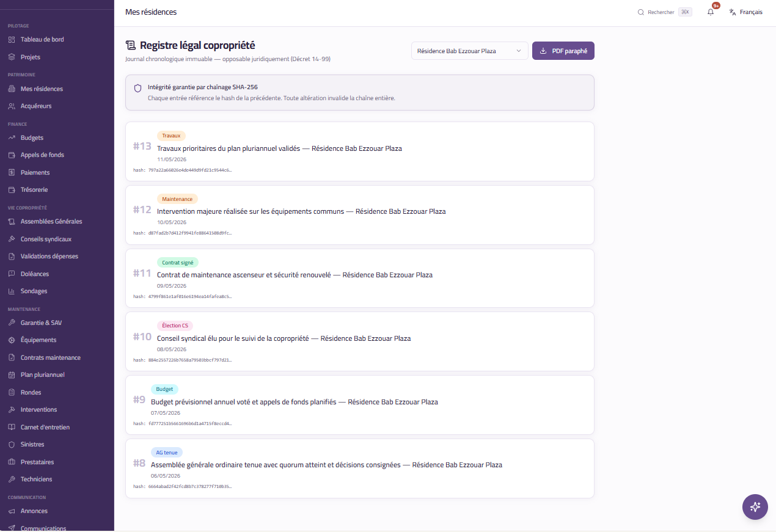The height and width of the screenshot is (532, 776).
Task: Click the hash starting with 884e2557226b
Action: (x=190, y=360)
